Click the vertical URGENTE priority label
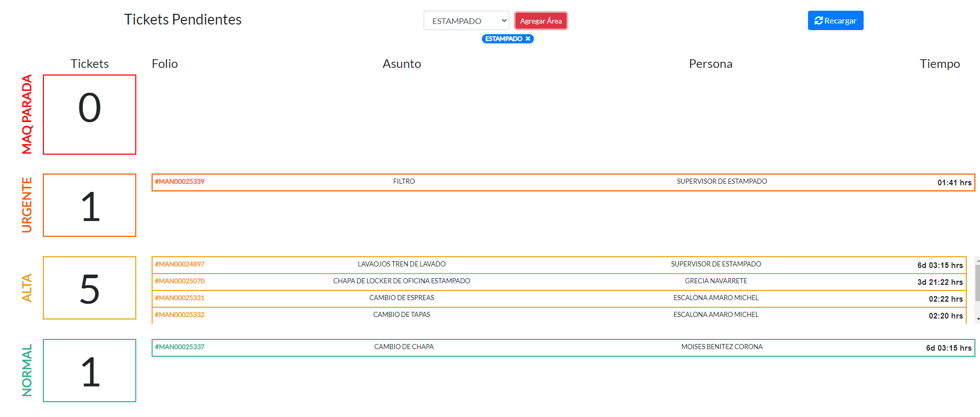980x417 pixels. 27,205
